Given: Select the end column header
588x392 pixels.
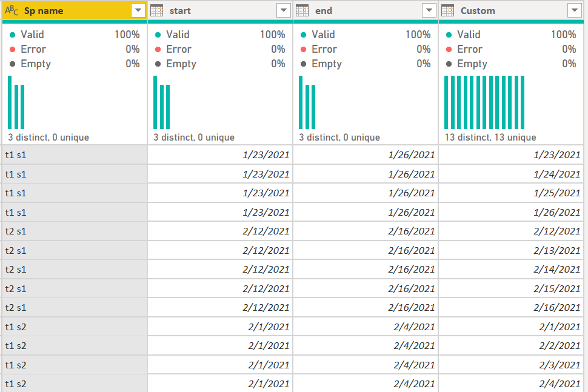Looking at the screenshot, I should 366,10.
